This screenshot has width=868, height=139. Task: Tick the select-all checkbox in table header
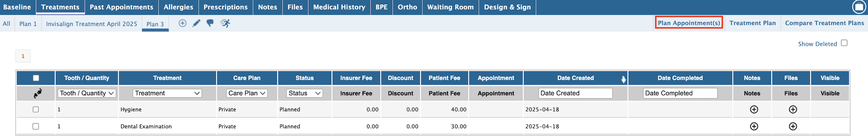click(36, 78)
